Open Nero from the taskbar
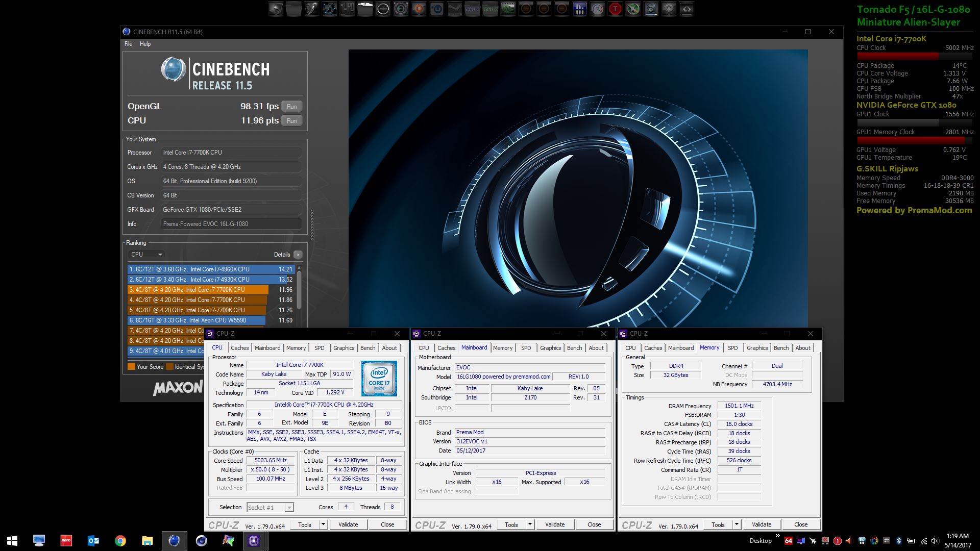Screen dimensions: 980x551 (x=66, y=541)
